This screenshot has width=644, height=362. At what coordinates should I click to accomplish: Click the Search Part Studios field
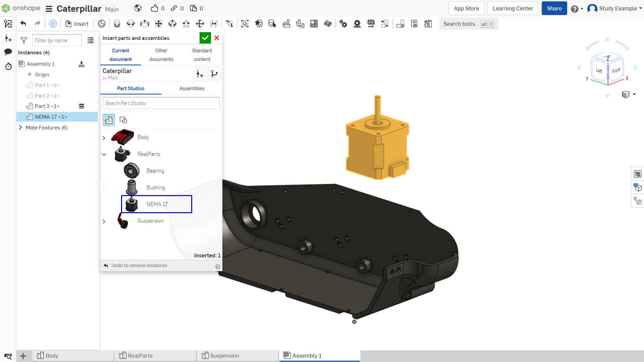click(161, 103)
